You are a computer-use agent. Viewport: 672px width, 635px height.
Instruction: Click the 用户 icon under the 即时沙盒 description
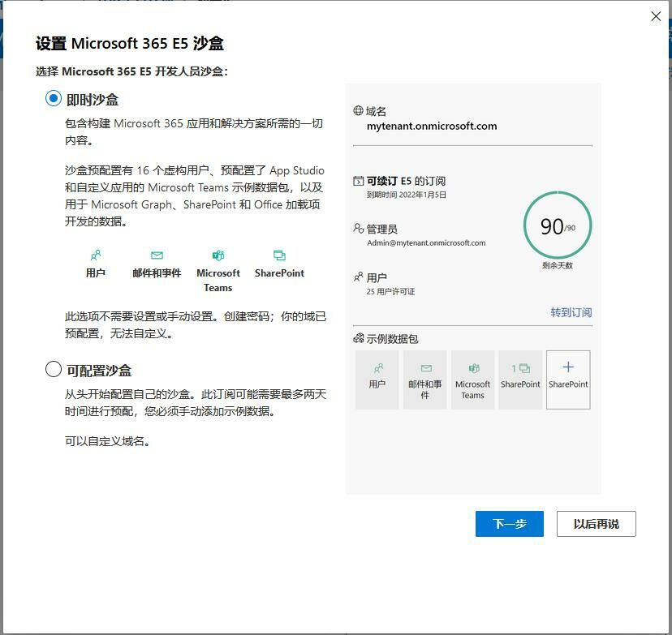pyautogui.click(x=96, y=255)
